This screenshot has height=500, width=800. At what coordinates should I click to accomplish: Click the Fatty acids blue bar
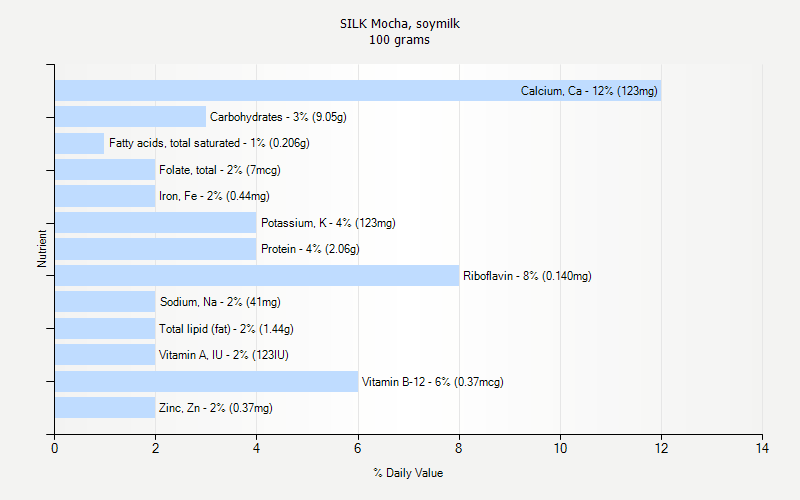[80, 143]
